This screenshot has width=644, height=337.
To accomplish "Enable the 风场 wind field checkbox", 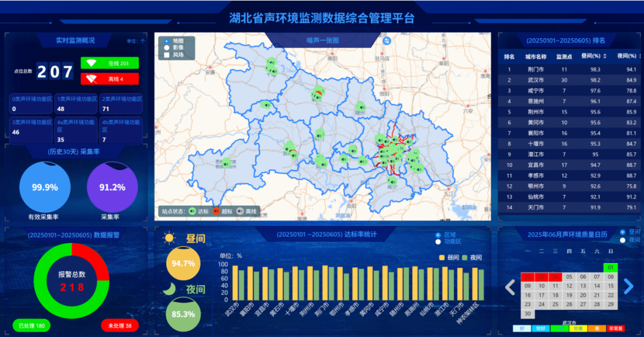I will (167, 55).
